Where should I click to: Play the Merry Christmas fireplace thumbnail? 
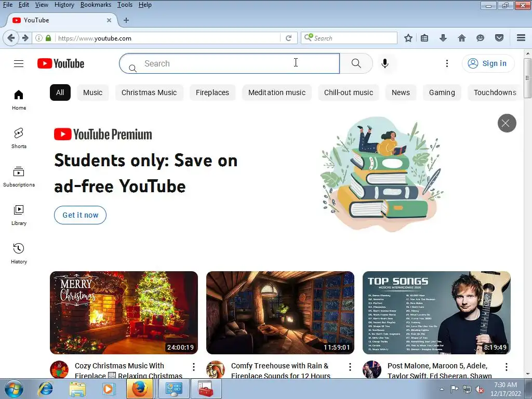click(124, 313)
